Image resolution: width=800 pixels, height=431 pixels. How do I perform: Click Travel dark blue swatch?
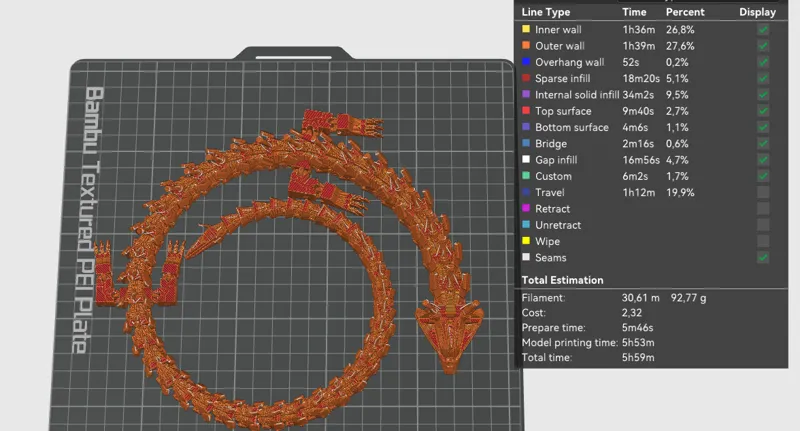coord(526,192)
